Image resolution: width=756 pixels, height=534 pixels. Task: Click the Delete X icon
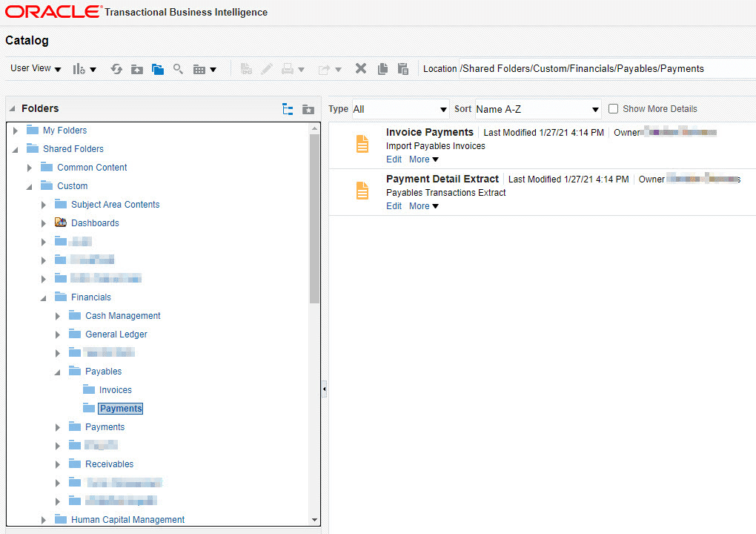coord(361,68)
